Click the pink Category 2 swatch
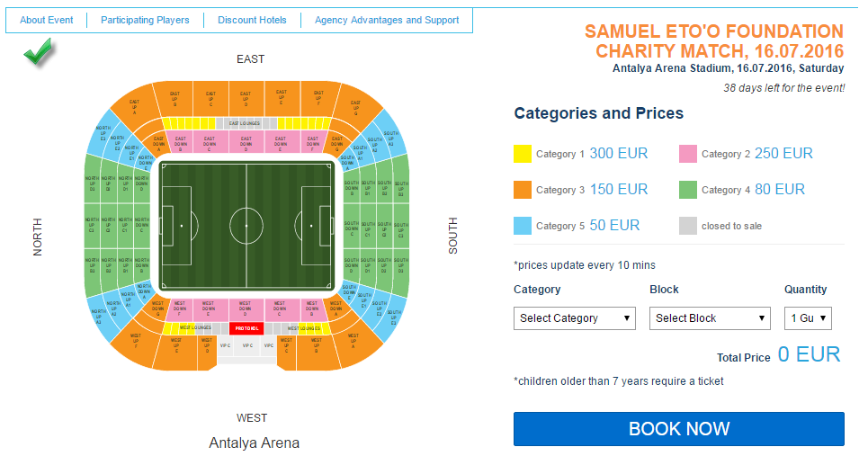The width and height of the screenshot is (868, 456). pos(688,154)
